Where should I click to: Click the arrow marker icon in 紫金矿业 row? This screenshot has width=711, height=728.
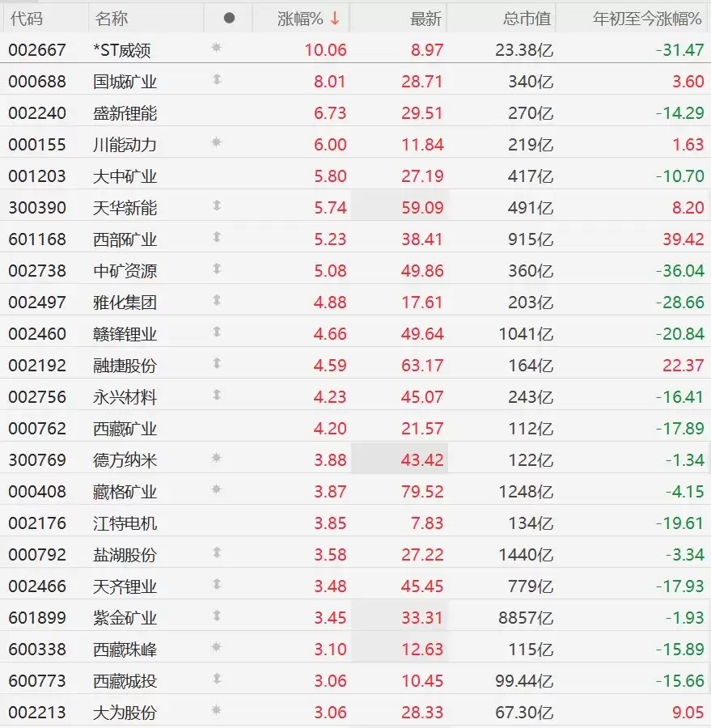[217, 616]
